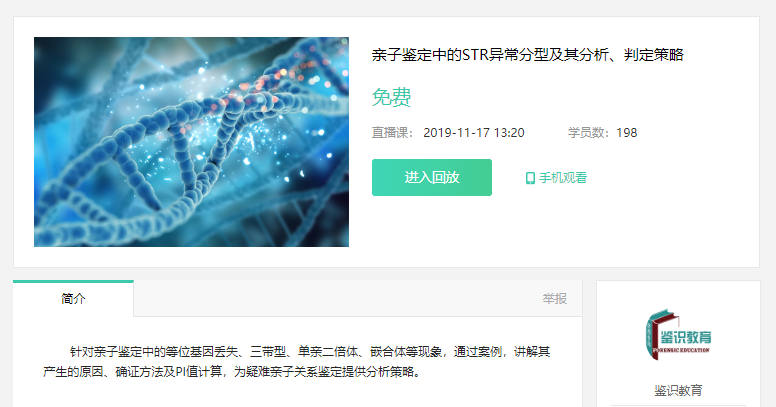Open the 鉴识教育 name below the logo
Viewport: 776px width, 407px height.
tap(678, 390)
